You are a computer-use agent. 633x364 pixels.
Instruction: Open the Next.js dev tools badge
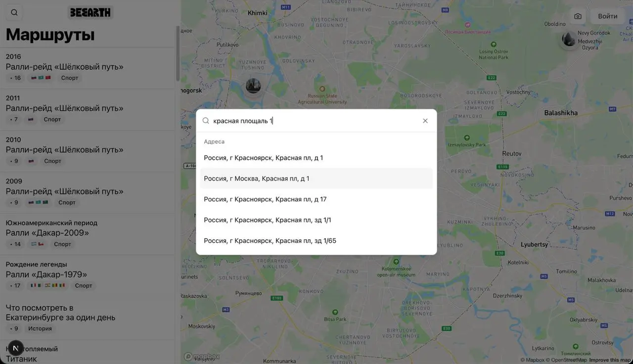(x=15, y=348)
